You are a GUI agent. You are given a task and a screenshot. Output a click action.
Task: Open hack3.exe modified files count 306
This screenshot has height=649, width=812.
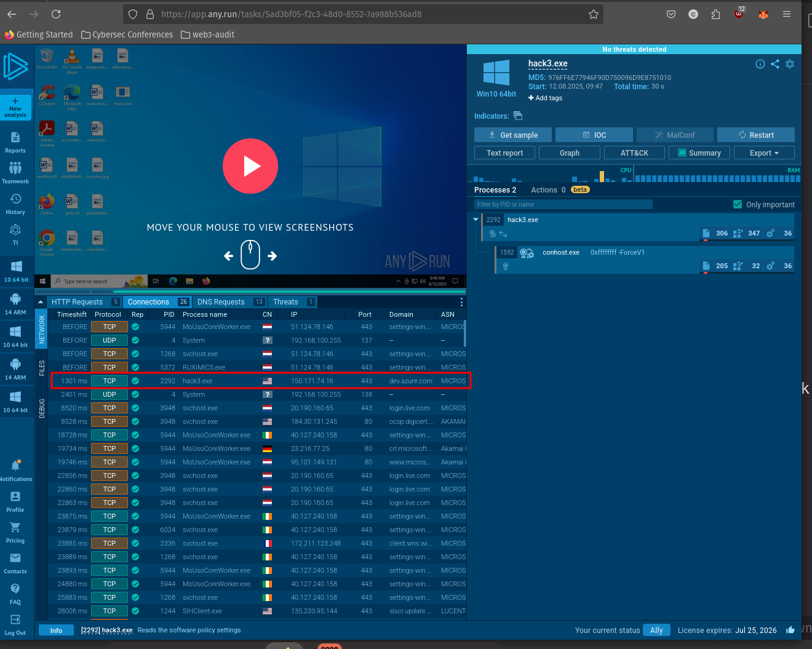pos(715,233)
